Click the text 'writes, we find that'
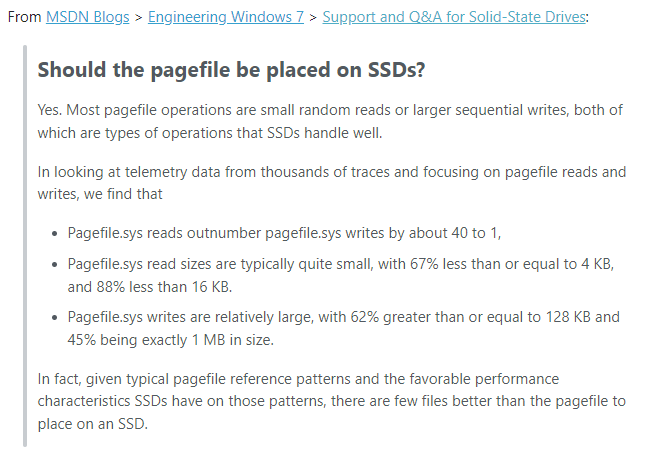The height and width of the screenshot is (457, 662). (x=100, y=194)
